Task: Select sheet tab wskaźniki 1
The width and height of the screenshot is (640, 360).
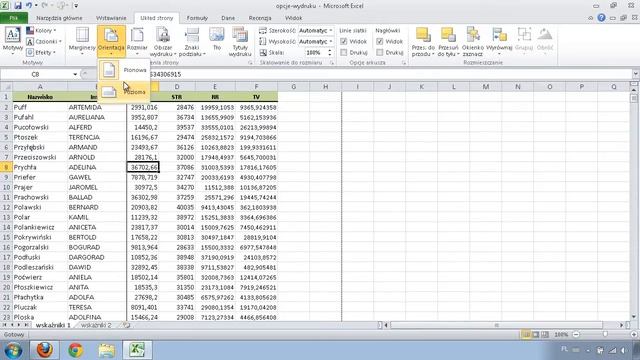Action: (53, 325)
